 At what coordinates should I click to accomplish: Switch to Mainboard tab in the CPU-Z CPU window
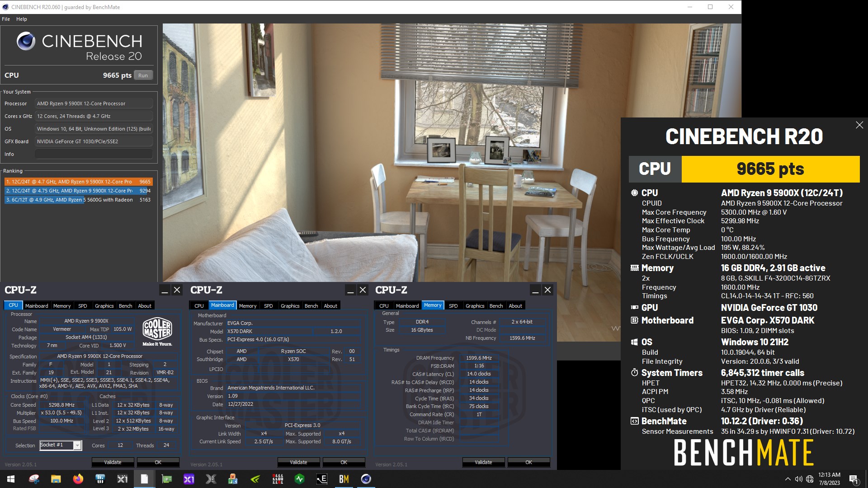(37, 306)
